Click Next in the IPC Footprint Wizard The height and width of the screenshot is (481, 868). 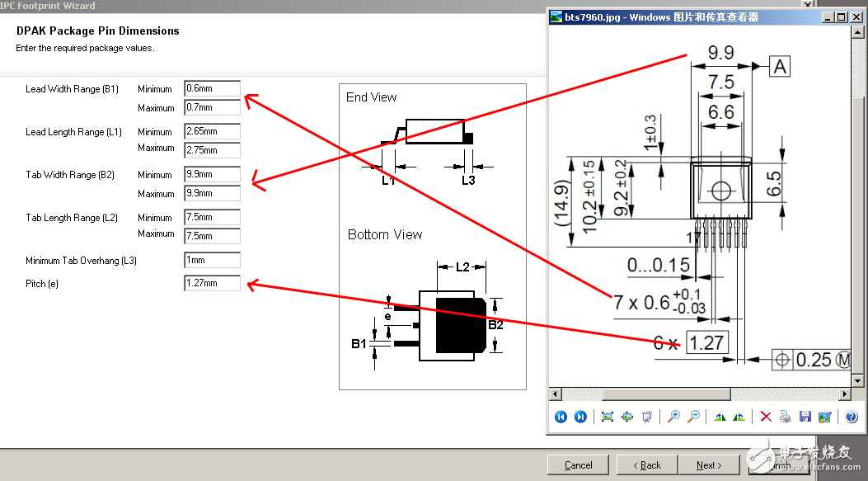click(709, 465)
